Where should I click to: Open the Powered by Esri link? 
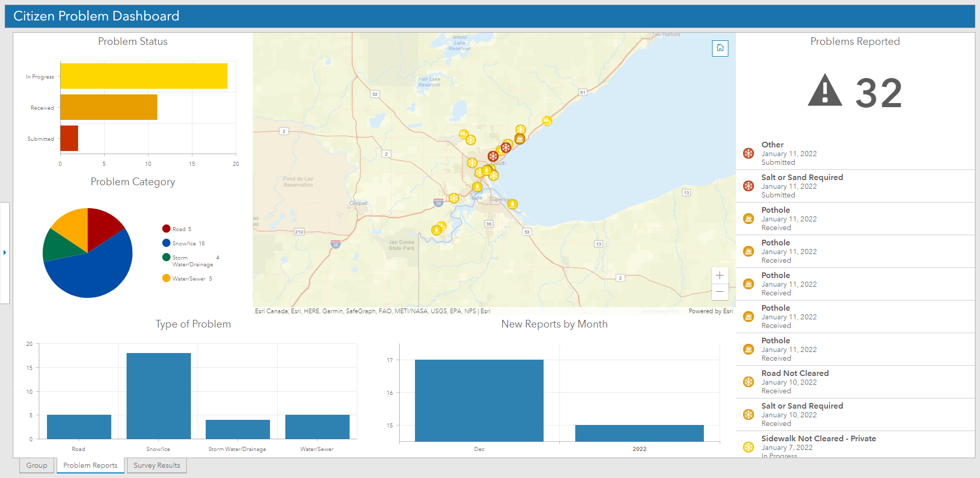tap(710, 311)
